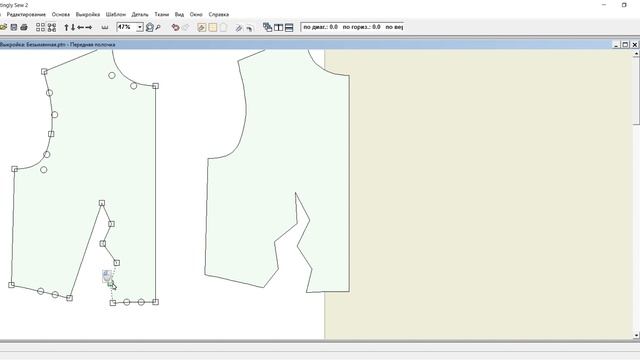The height and width of the screenshot is (360, 640).
Task: Click the magnifier zoom icon
Action: [x=158, y=27]
